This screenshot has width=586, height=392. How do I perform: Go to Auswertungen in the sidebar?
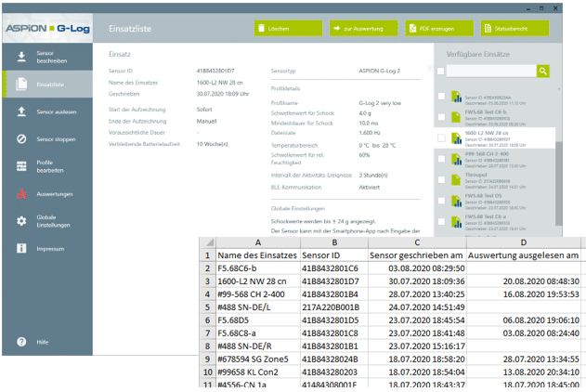click(47, 194)
